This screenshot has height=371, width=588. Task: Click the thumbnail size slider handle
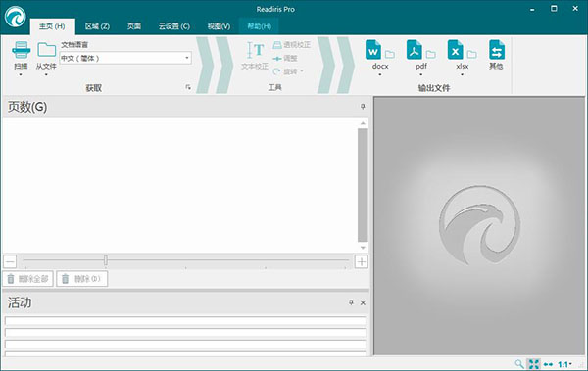[x=106, y=260]
